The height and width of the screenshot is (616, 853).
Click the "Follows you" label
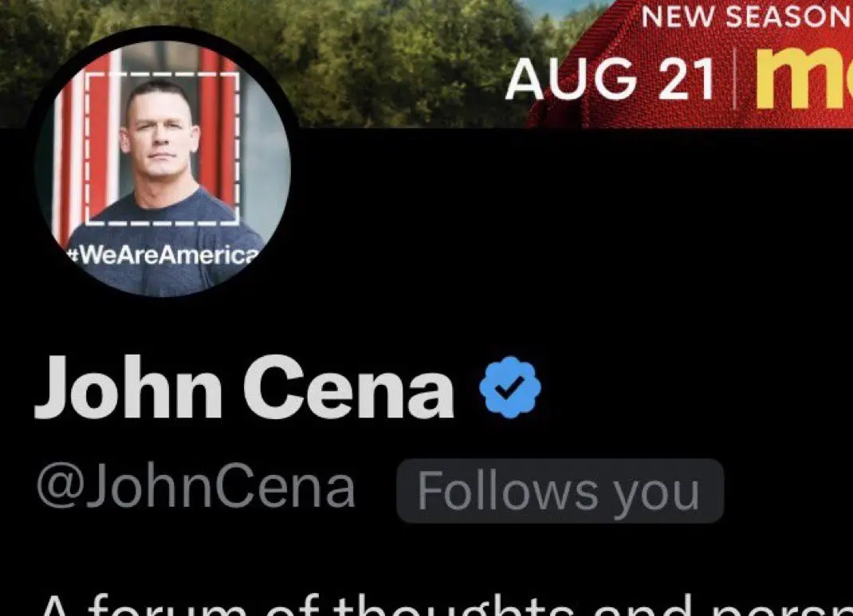pos(560,491)
